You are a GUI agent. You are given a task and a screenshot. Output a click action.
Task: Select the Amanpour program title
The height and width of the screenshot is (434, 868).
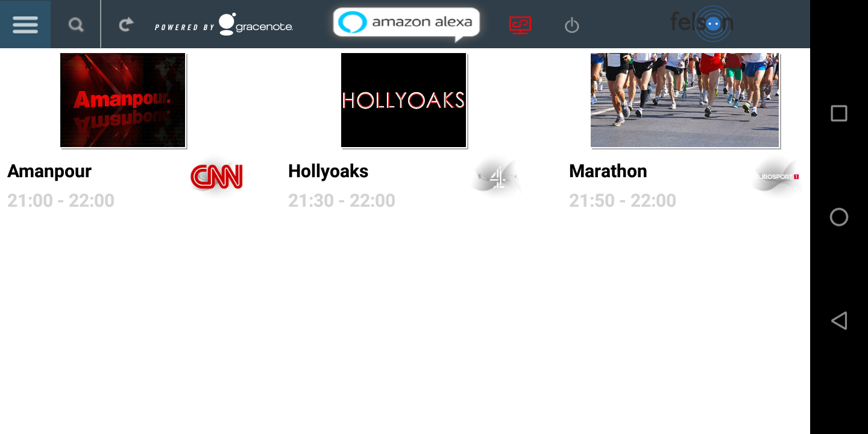49,171
